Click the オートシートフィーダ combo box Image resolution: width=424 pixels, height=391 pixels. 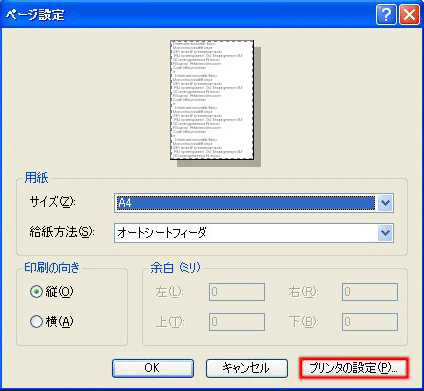pyautogui.click(x=254, y=233)
